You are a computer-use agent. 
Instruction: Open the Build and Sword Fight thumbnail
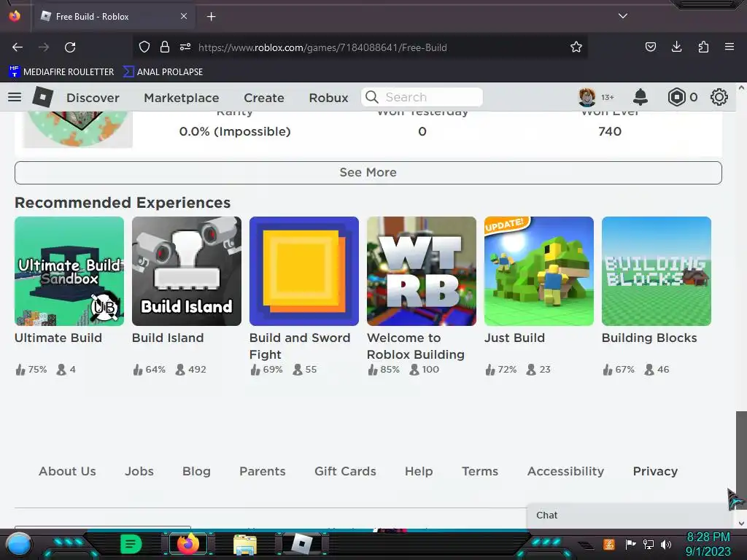pos(304,271)
